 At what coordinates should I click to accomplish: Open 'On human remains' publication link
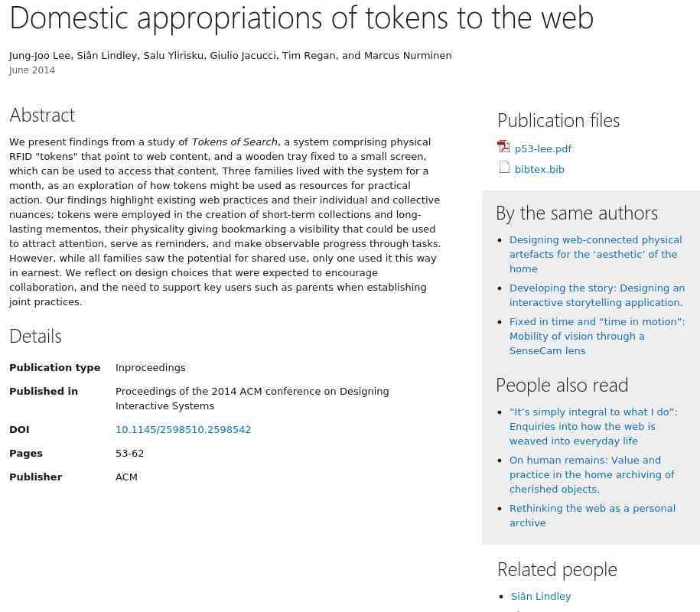coord(591,474)
